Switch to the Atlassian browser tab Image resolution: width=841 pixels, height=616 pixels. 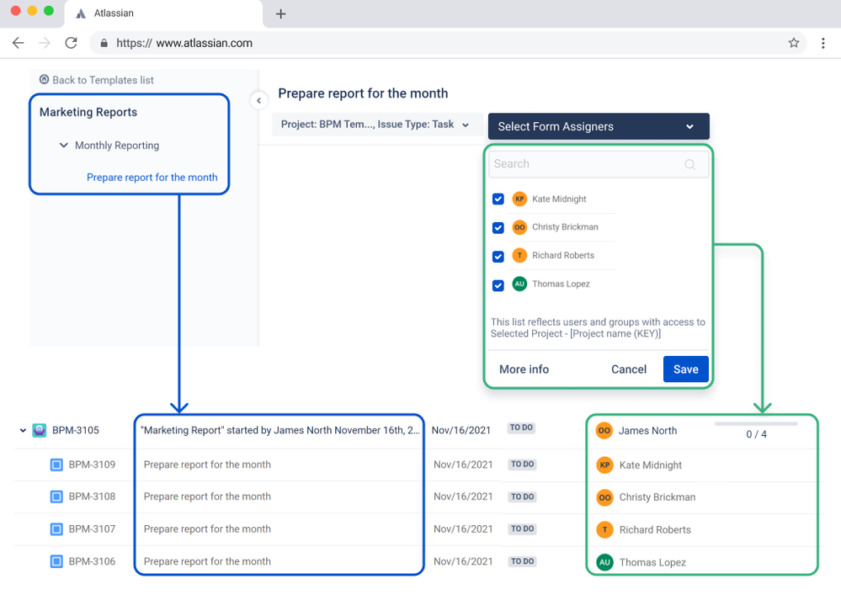coord(163,14)
